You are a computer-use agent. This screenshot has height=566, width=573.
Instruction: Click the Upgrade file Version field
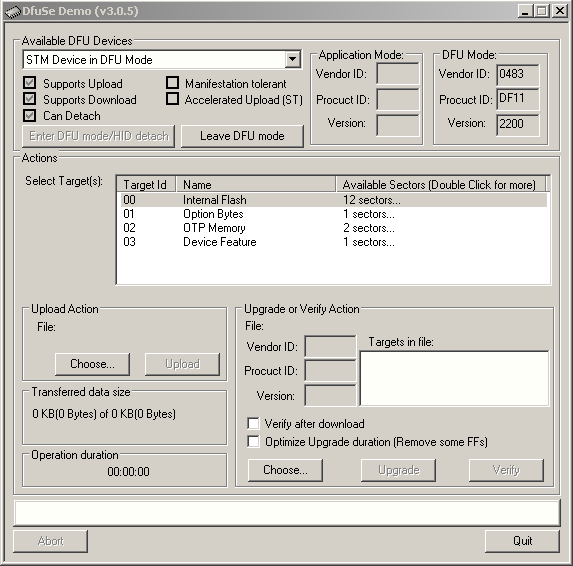330,395
